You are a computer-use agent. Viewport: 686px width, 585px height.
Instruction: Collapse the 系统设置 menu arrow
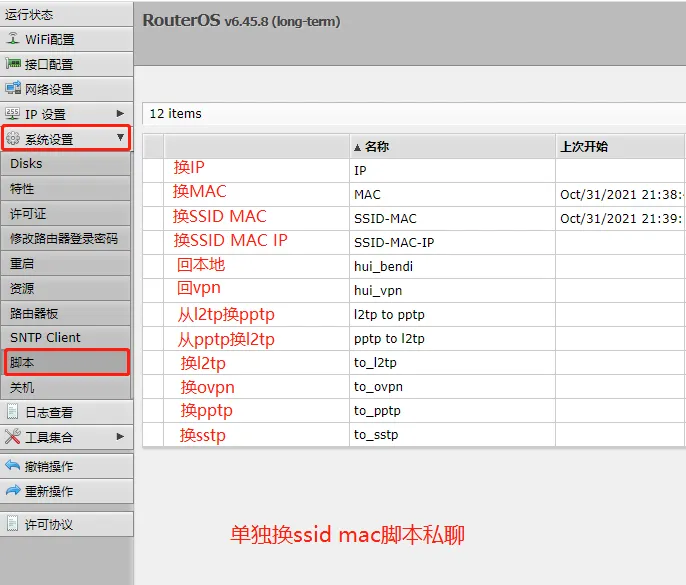tap(120, 138)
